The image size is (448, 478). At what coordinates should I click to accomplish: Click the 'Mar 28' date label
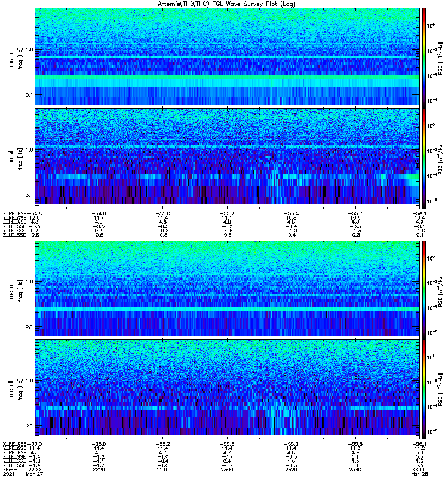point(419,474)
